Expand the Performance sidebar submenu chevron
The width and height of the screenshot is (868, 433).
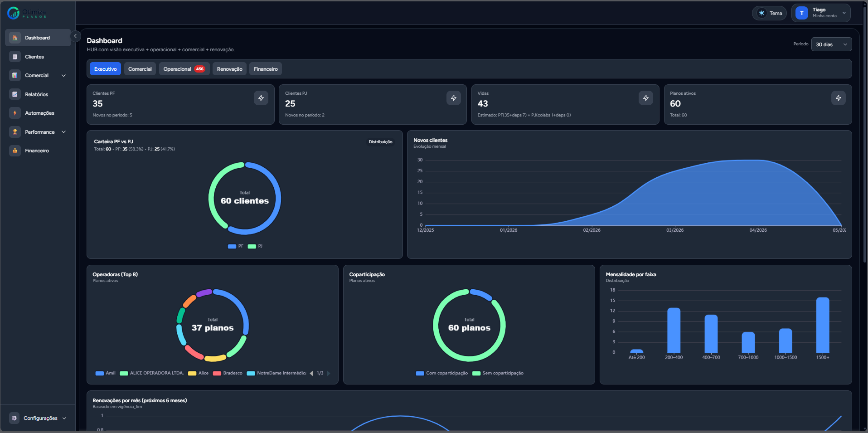(x=64, y=132)
